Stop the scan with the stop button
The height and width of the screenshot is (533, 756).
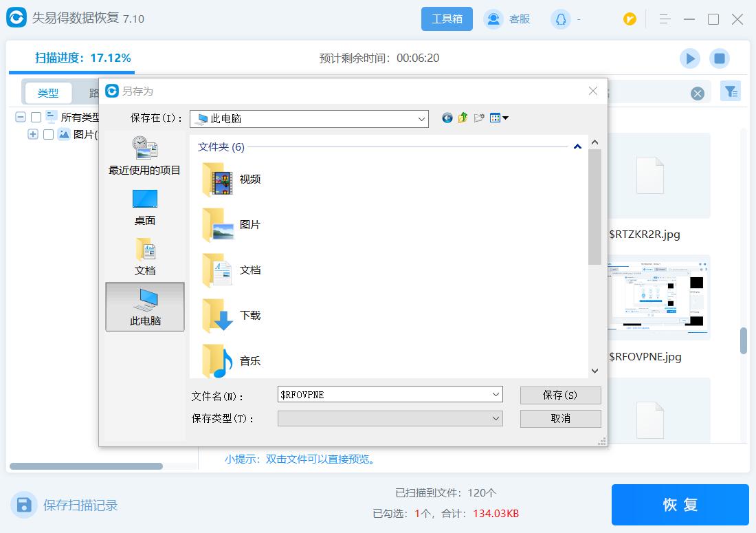720,58
